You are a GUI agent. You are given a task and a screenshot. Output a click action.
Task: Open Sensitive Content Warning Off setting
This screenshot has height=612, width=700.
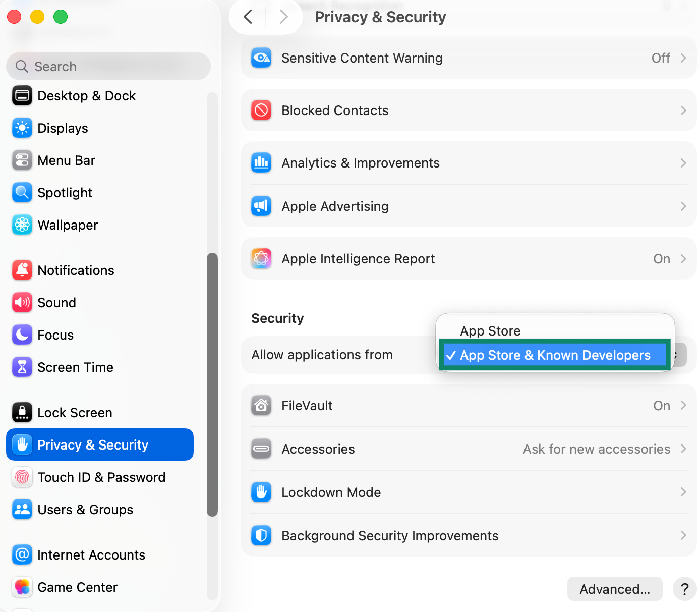coord(469,58)
